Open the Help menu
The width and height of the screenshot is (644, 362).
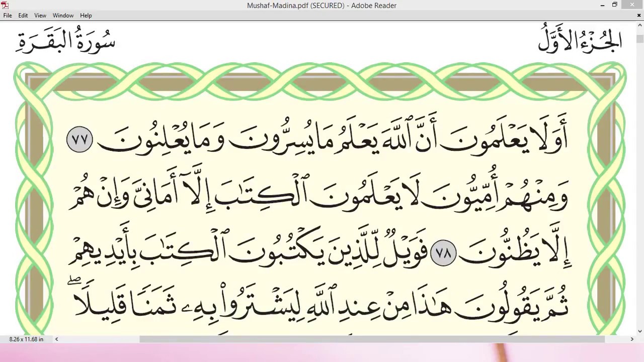pos(86,16)
